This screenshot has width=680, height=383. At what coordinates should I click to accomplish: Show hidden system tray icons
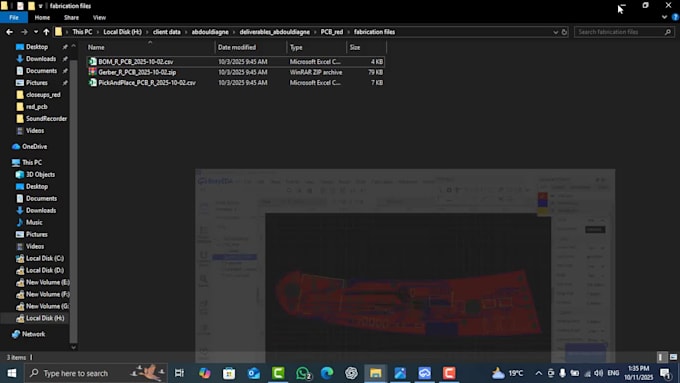point(538,373)
